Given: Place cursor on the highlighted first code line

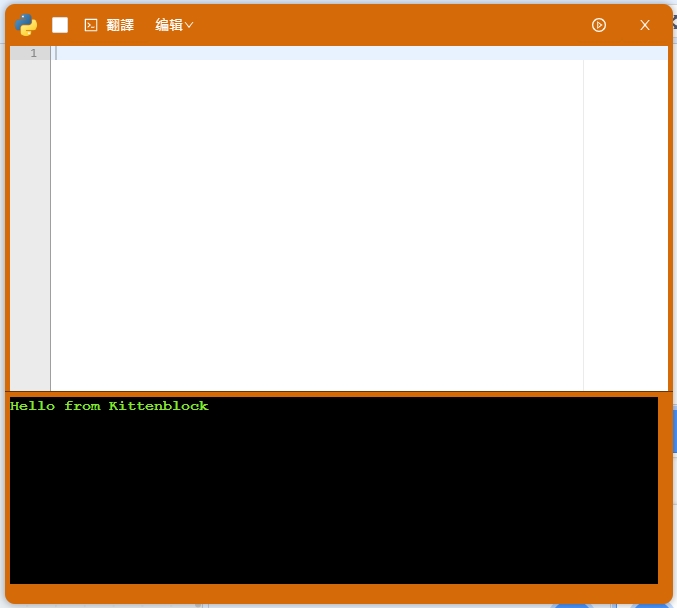Looking at the screenshot, I should click(300, 53).
